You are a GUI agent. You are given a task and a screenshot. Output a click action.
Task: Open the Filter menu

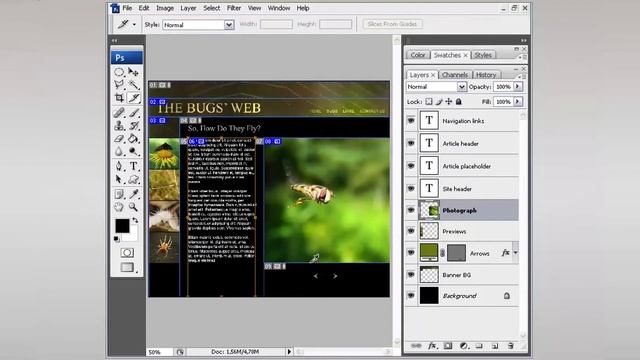pos(234,8)
